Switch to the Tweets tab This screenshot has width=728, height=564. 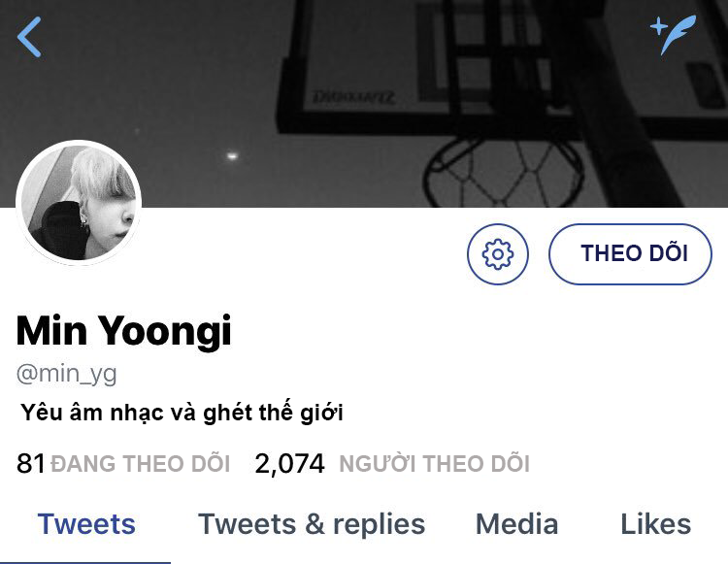point(86,524)
